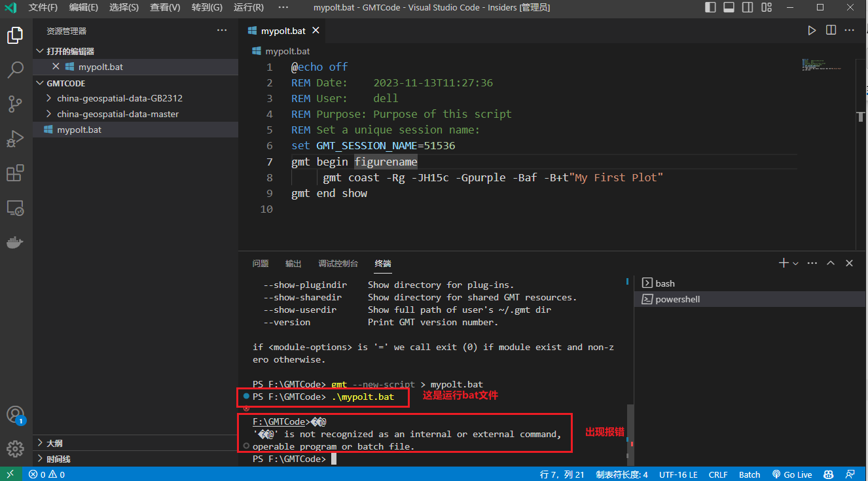Image resolution: width=868 pixels, height=481 pixels.
Task: Open terminal panel more actions ellipsis
Action: [x=812, y=263]
